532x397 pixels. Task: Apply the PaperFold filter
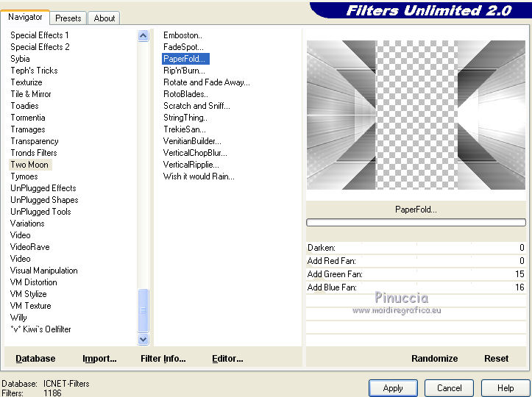click(393, 388)
